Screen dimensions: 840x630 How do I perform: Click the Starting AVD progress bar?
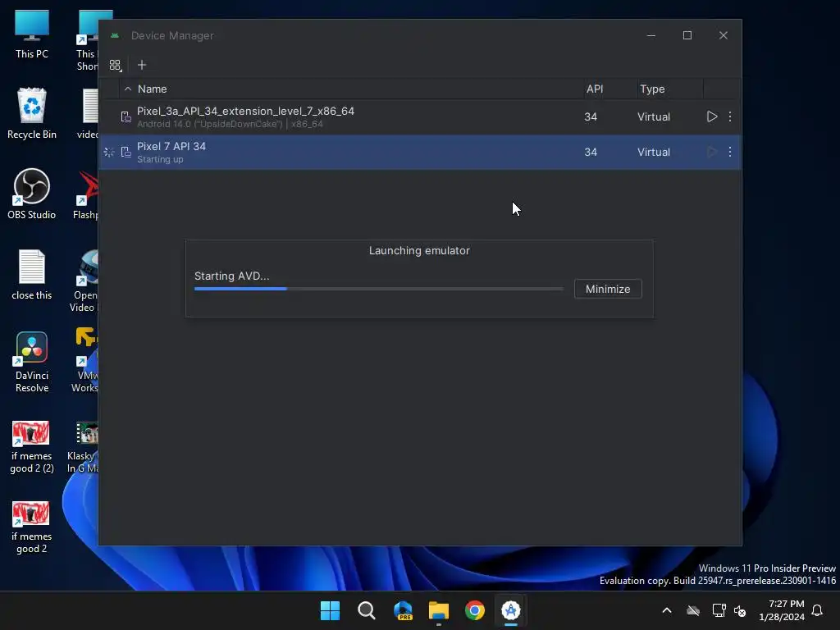coord(379,289)
